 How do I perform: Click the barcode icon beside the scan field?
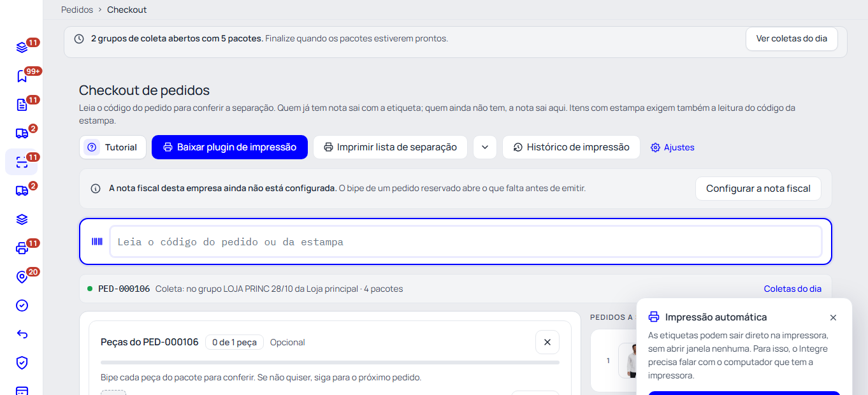tap(97, 241)
